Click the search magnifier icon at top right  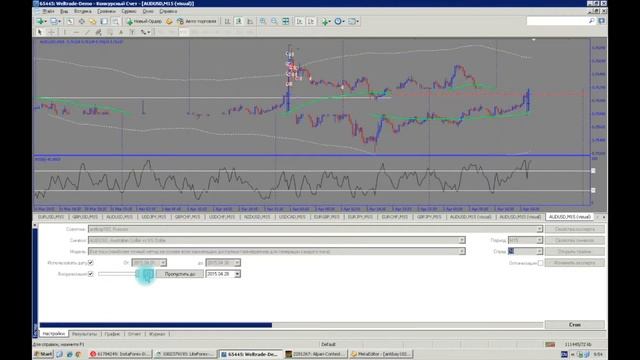click(x=591, y=21)
